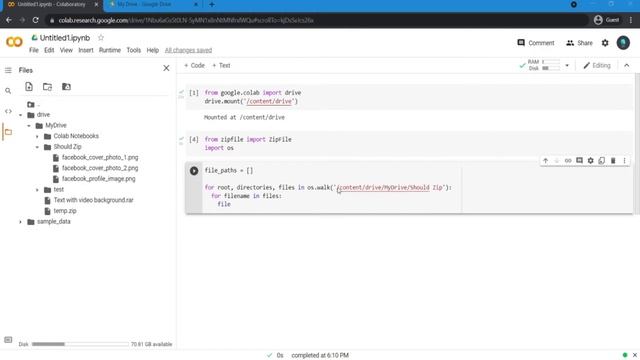Reload the browser page
The height and width of the screenshot is (360, 640).
click(x=36, y=20)
